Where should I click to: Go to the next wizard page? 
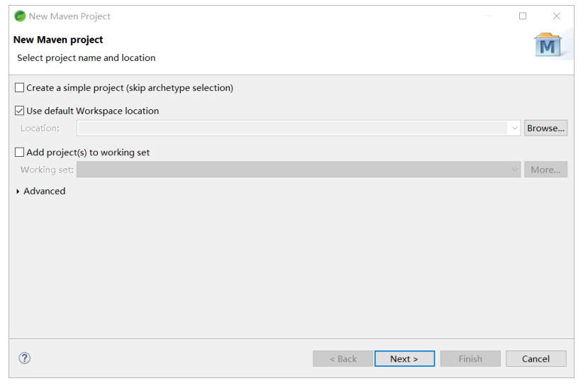[404, 359]
